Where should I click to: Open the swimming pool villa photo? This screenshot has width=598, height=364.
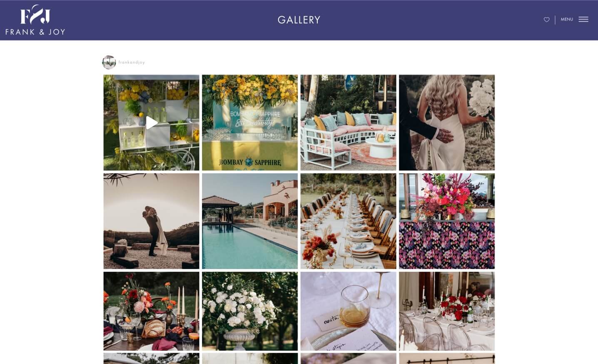[250, 221]
